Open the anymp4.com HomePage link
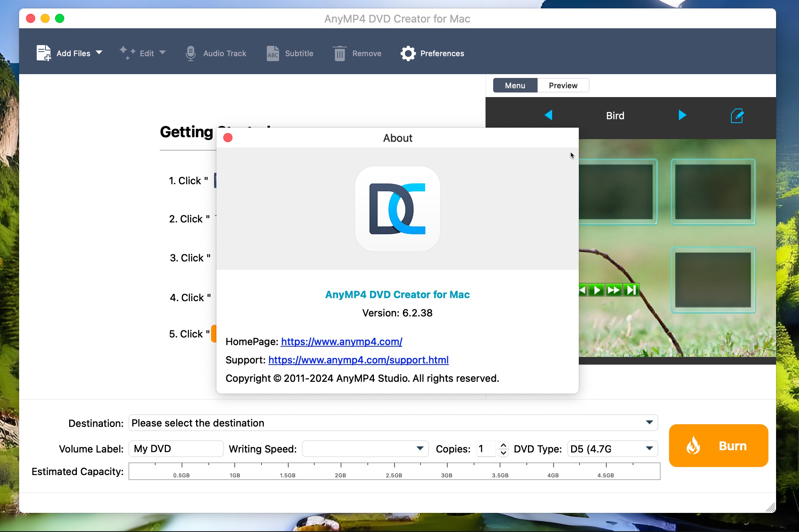This screenshot has height=532, width=799. 342,342
